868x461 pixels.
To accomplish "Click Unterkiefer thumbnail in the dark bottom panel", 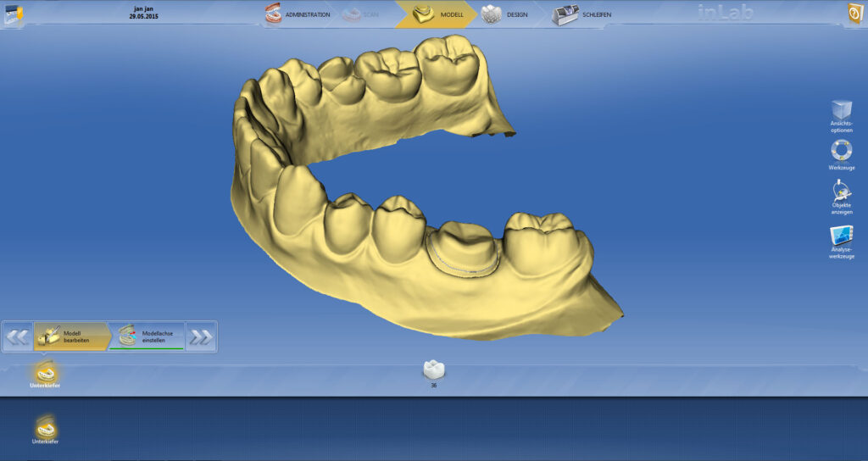I will tap(45, 426).
